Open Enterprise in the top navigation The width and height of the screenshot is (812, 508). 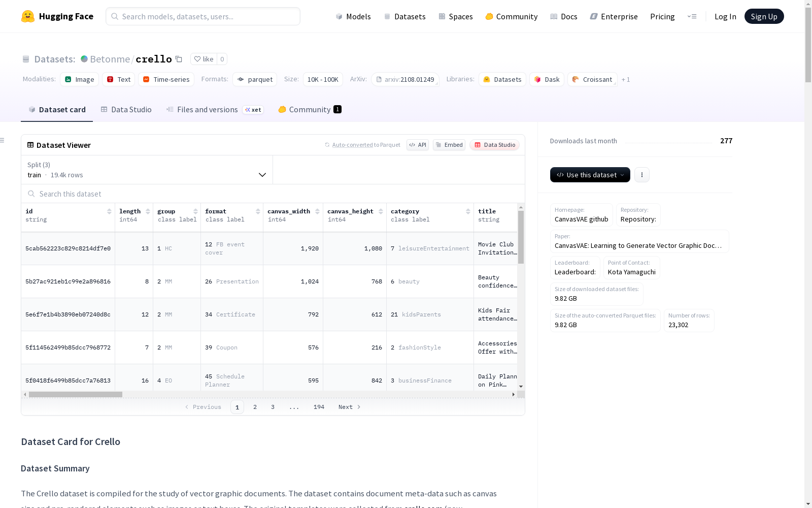click(x=614, y=16)
